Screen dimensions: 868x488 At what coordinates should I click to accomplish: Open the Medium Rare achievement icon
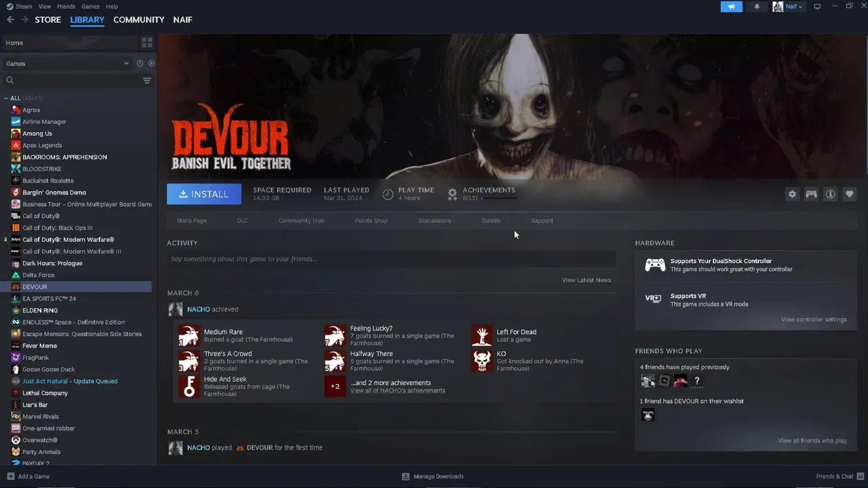[x=189, y=335]
